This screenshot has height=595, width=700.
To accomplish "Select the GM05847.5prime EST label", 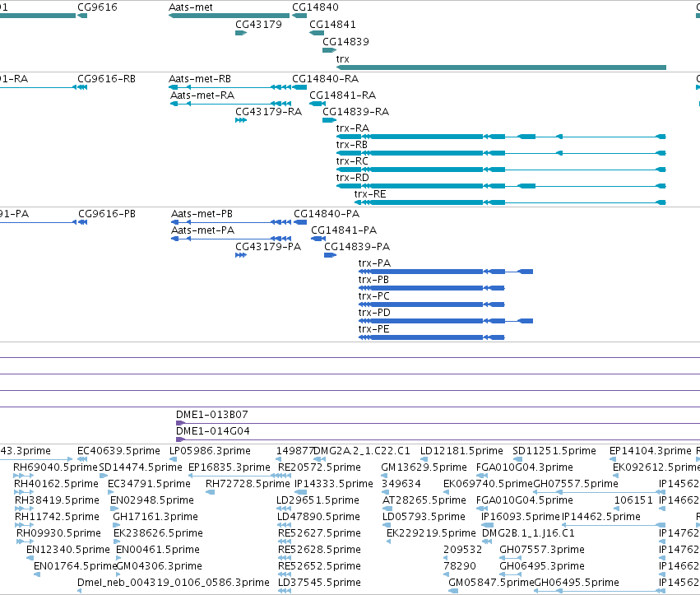I will (x=491, y=583).
